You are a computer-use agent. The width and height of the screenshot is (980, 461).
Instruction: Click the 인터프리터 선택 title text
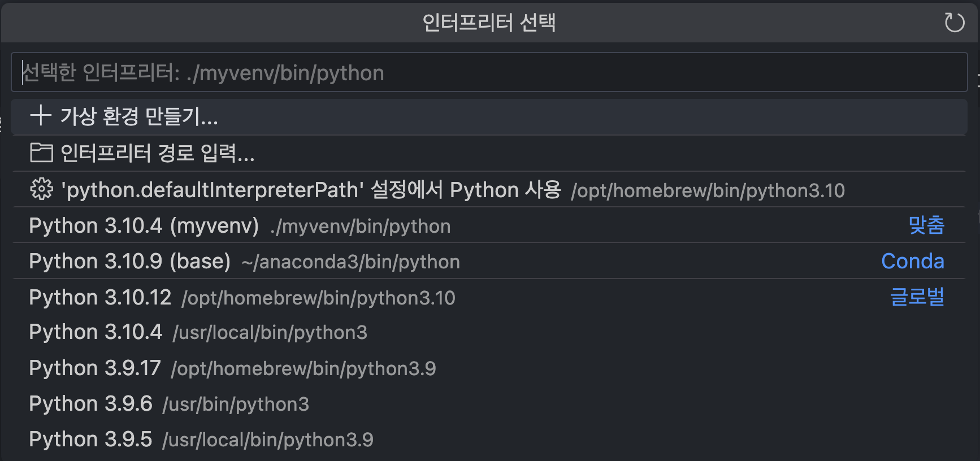coord(489,23)
